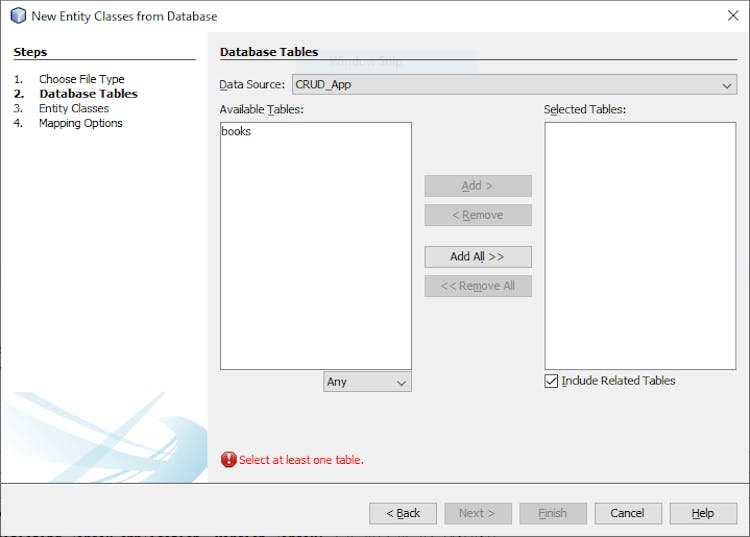
Task: Click inside the Selected Tables list
Action: [x=640, y=245]
